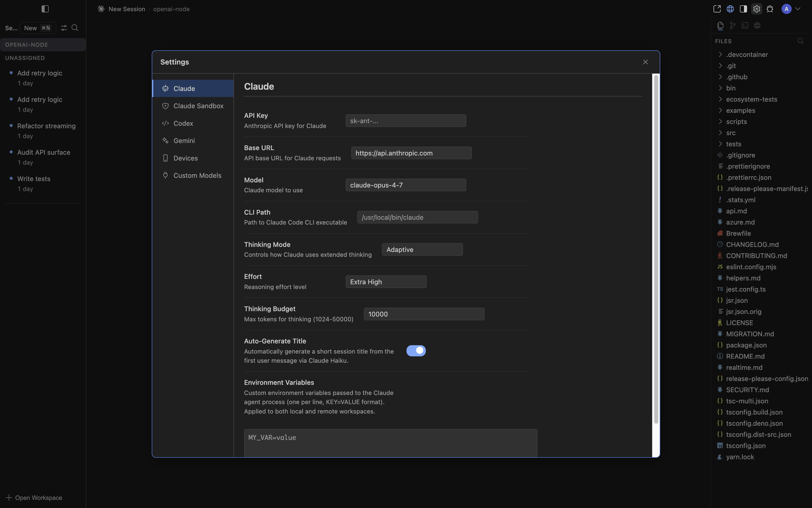The image size is (812, 508).
Task: Expand the account menu chevron
Action: pyautogui.click(x=798, y=9)
